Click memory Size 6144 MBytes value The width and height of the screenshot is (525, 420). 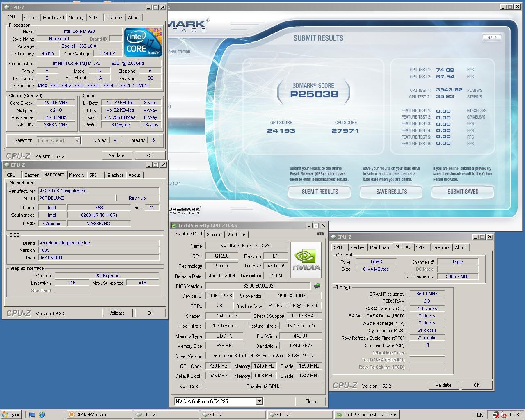pos(376,269)
